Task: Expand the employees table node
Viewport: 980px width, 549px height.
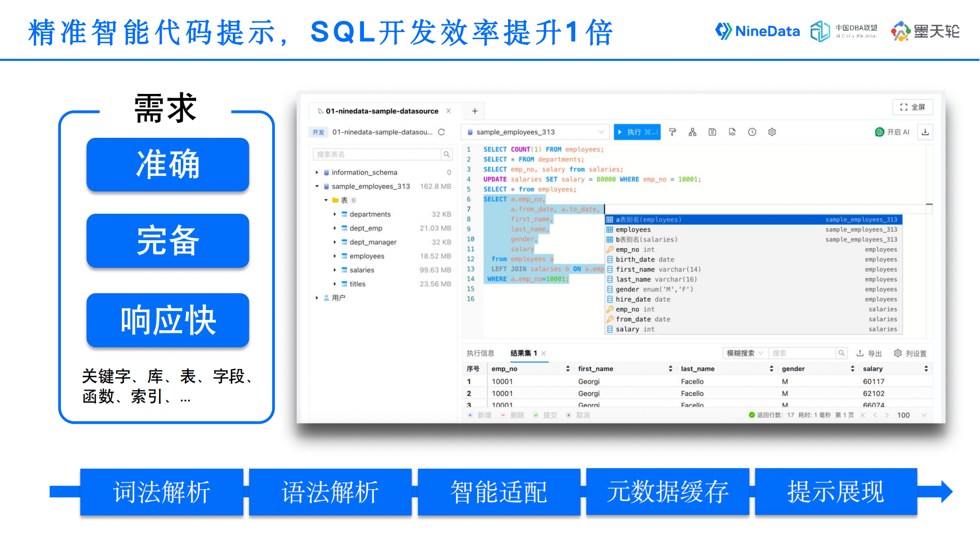Action: pyautogui.click(x=335, y=256)
